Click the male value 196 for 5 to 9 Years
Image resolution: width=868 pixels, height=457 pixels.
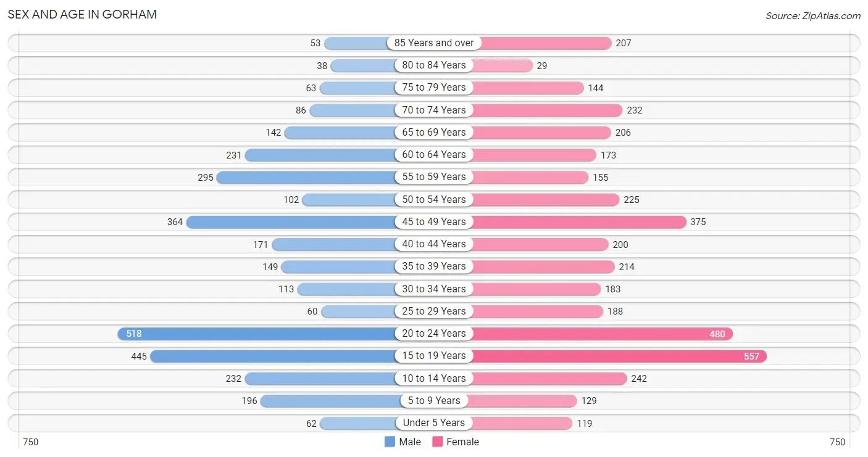coord(249,401)
